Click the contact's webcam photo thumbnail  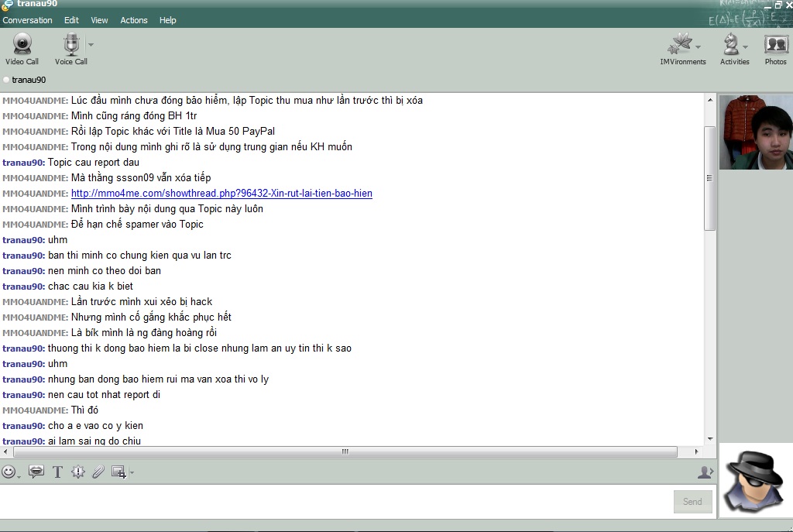[x=756, y=132]
